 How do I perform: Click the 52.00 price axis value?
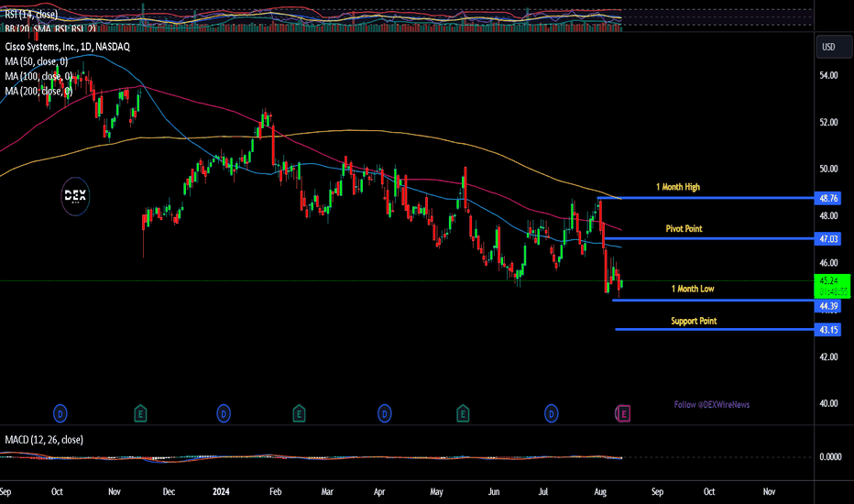[x=828, y=122]
